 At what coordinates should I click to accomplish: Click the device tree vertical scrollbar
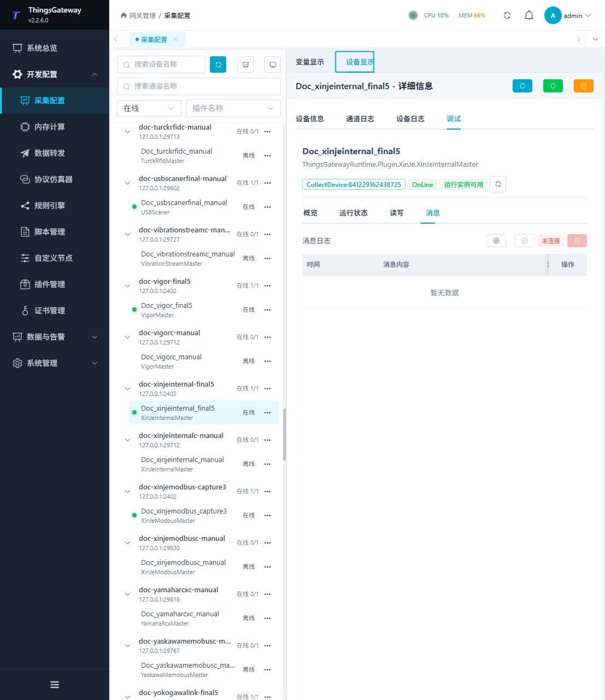point(284,435)
